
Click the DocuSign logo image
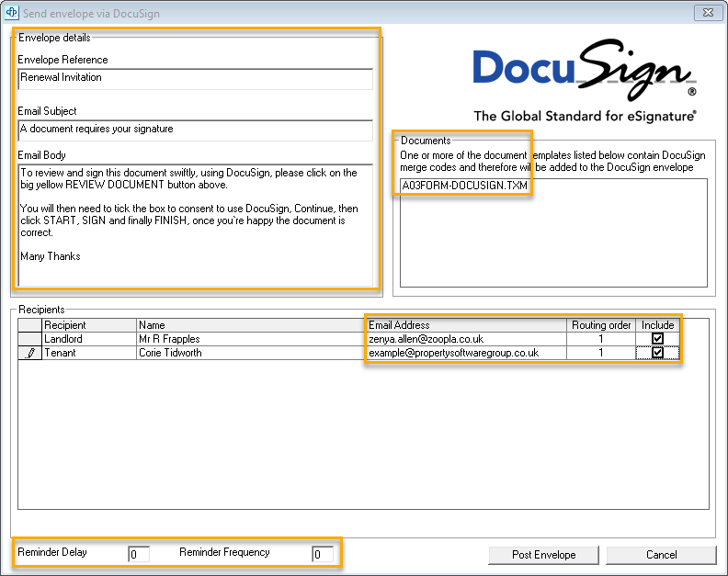pos(584,80)
